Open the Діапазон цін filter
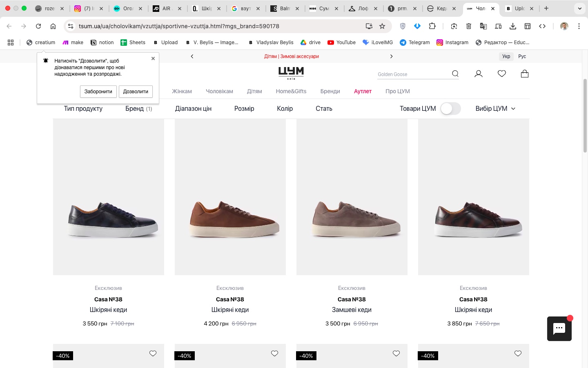588x368 pixels. (x=193, y=109)
